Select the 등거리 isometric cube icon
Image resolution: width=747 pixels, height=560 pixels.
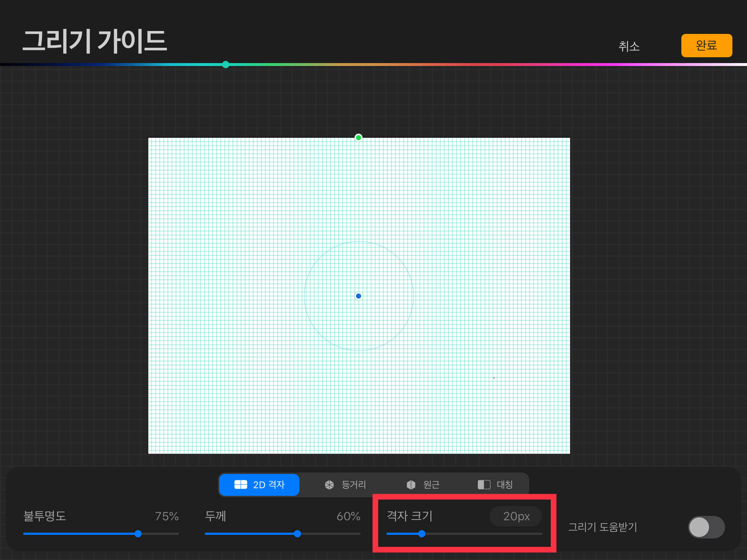coord(329,485)
